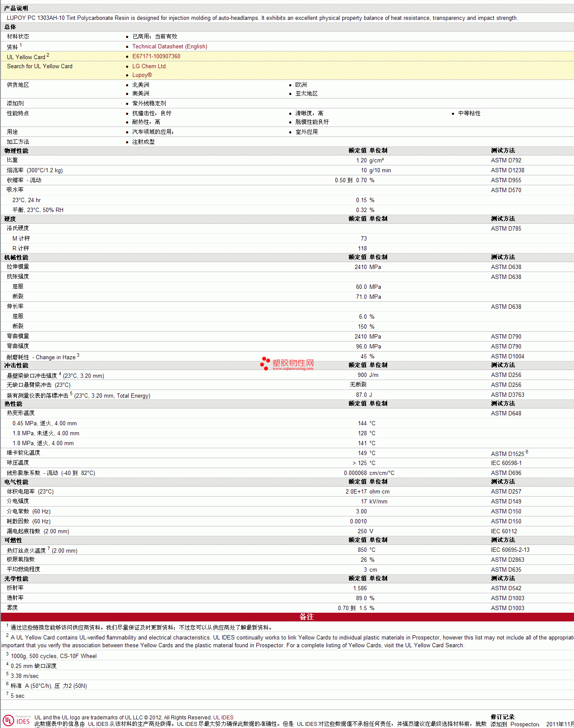Click the 亚太地区 availability entry
Viewport: 574px width, 728px height.
coord(306,93)
